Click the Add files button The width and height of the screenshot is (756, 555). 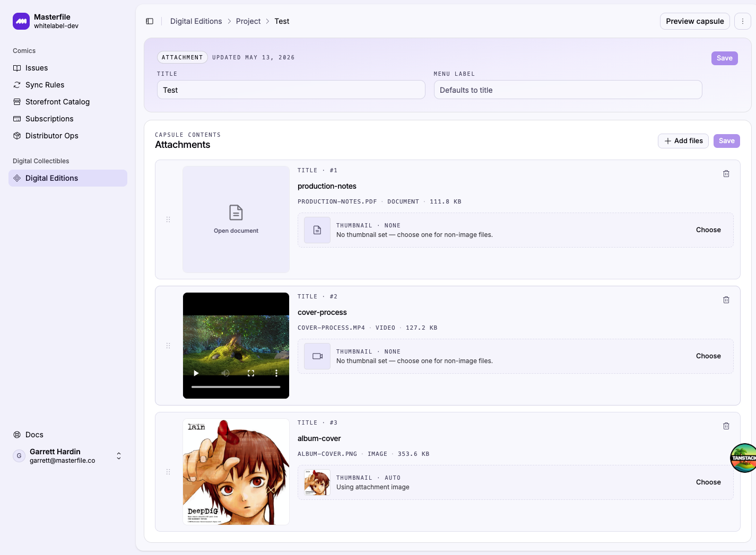pos(683,141)
